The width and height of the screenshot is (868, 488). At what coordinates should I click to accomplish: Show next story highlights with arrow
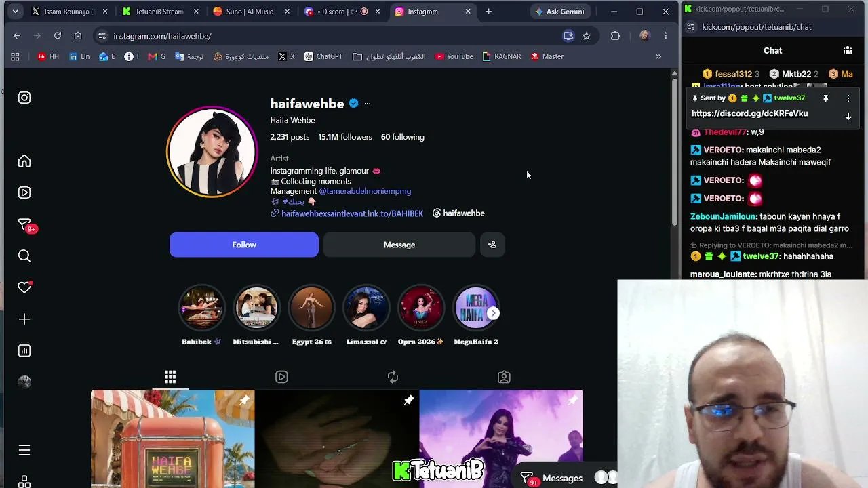point(493,313)
